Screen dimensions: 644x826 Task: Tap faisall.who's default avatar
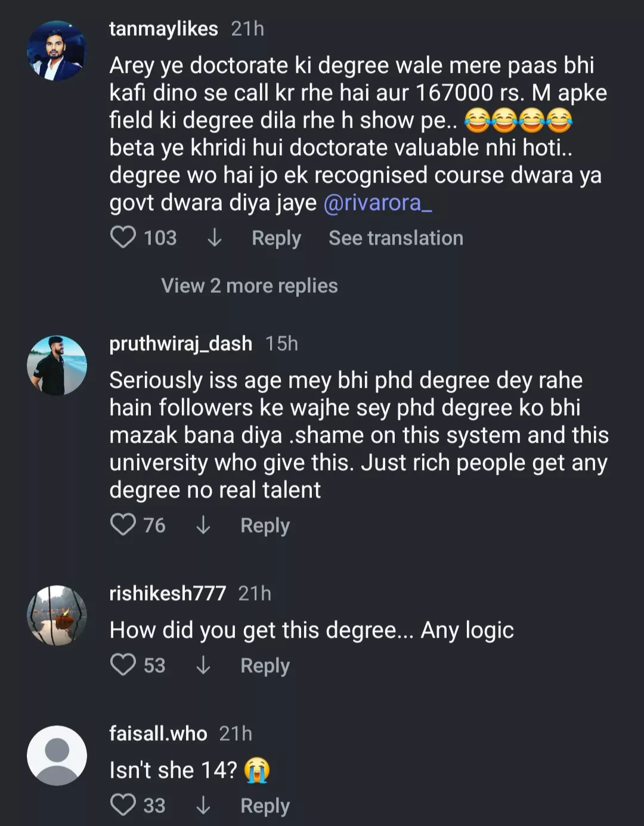(x=57, y=755)
